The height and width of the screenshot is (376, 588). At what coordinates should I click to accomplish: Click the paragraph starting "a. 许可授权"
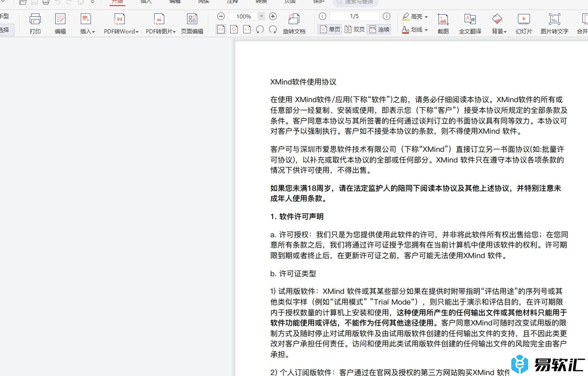pos(419,245)
